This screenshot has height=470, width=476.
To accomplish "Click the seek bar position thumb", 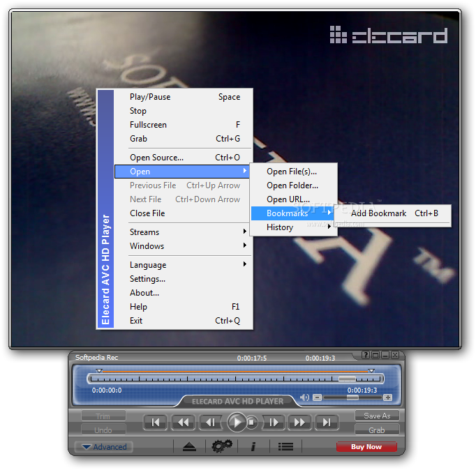I will [x=347, y=379].
